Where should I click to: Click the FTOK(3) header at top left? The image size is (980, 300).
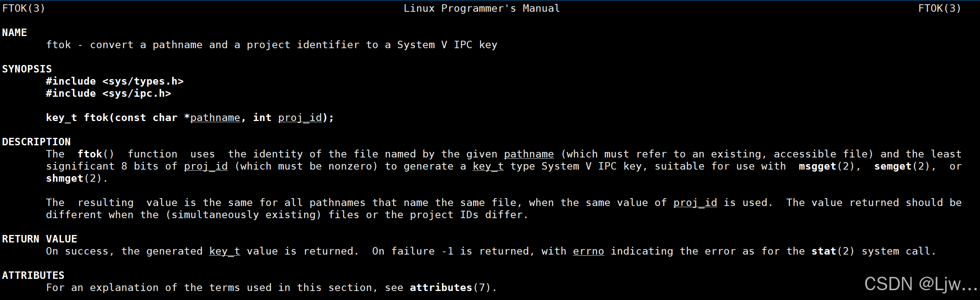(24, 8)
